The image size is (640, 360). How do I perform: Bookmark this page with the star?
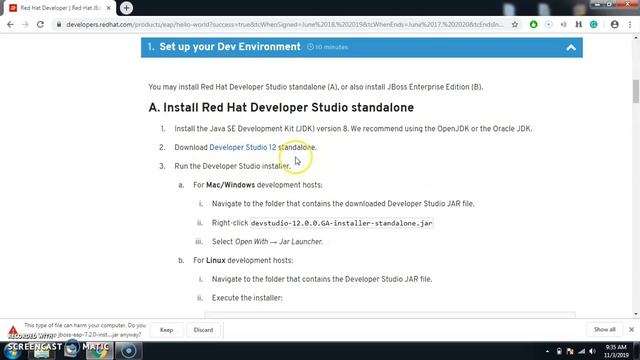(x=515, y=24)
